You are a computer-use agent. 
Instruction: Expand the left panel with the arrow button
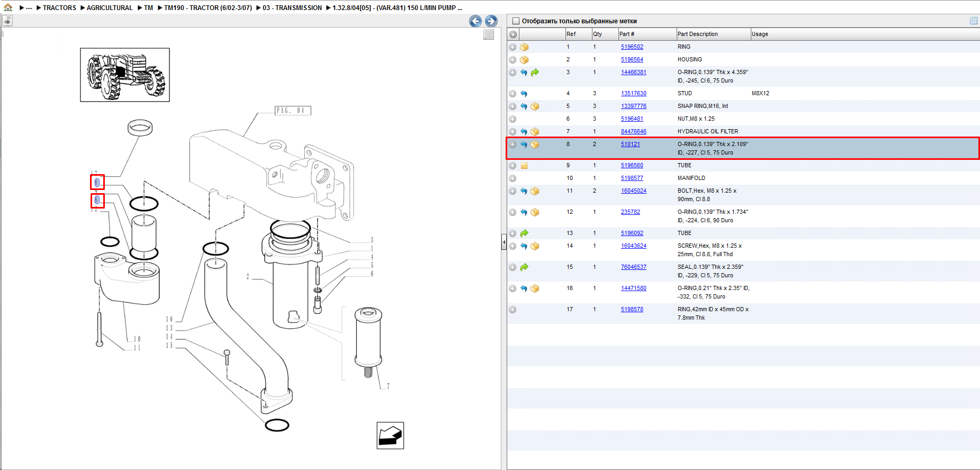point(7,21)
